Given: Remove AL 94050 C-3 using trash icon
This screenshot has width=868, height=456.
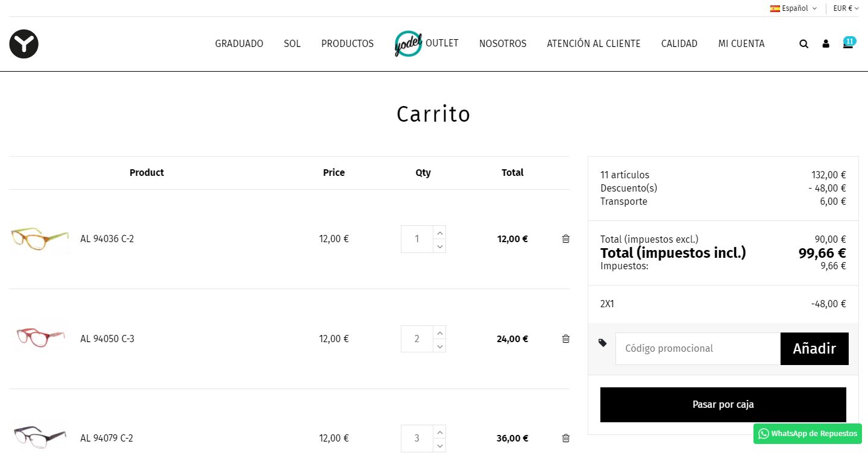Looking at the screenshot, I should coord(565,339).
